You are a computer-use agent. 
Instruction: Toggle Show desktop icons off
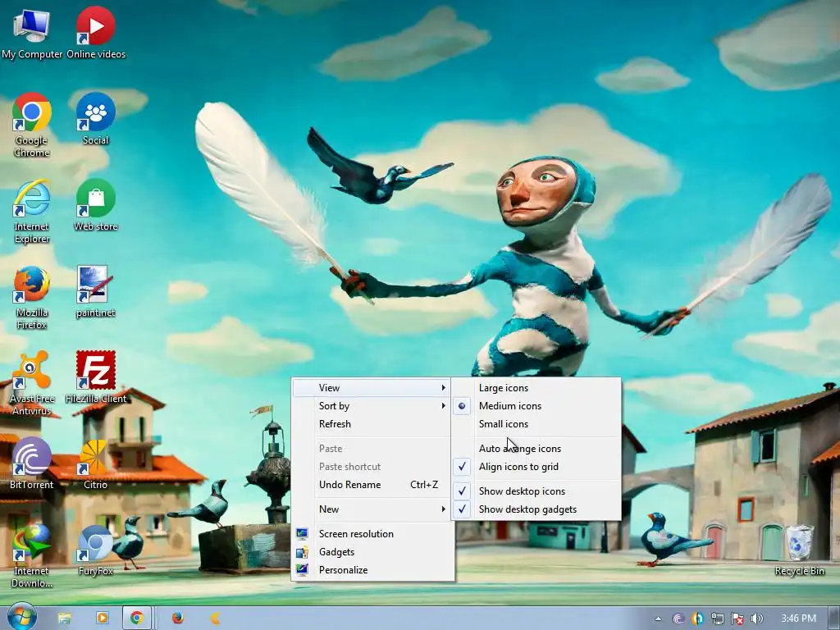(x=536, y=491)
